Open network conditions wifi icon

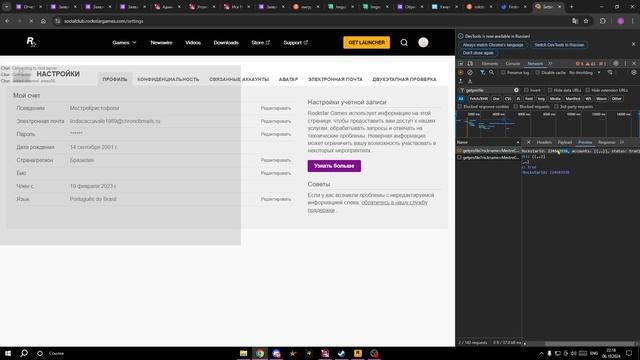click(x=610, y=73)
